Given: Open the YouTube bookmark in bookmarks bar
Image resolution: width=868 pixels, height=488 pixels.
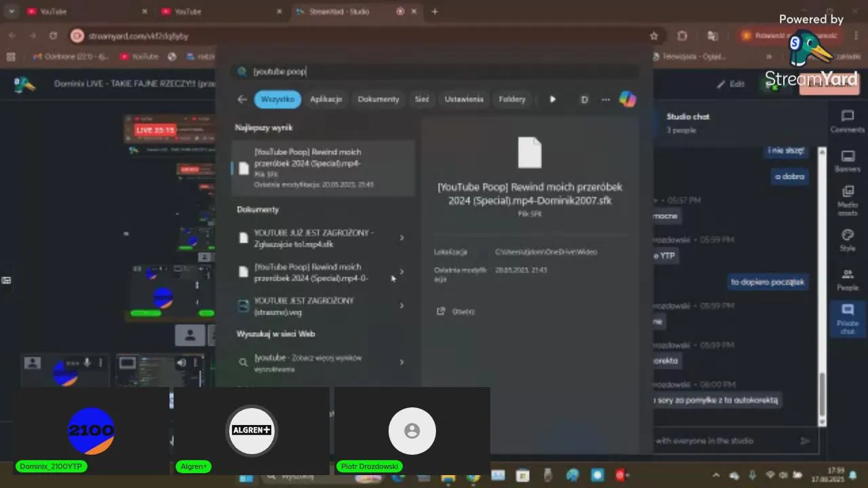Looking at the screenshot, I should (x=140, y=57).
